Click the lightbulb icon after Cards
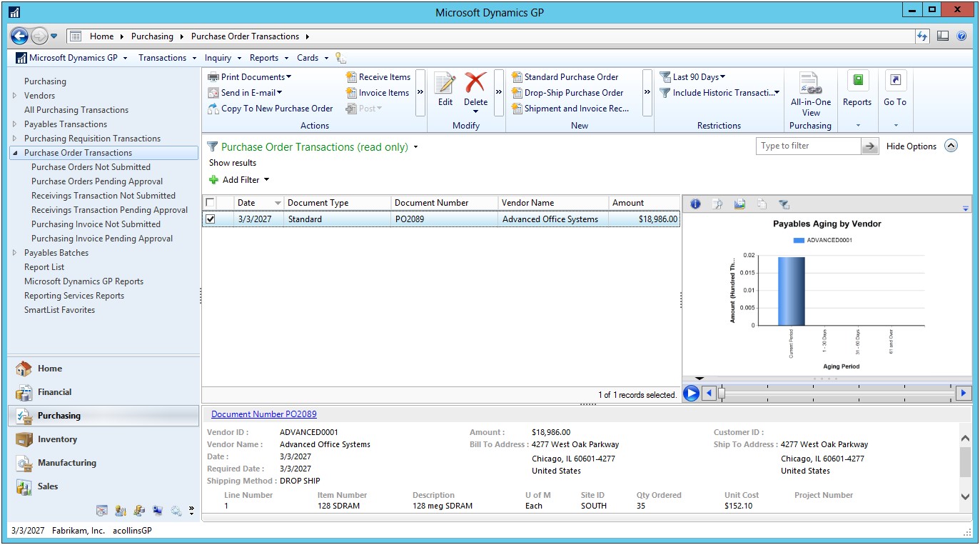 340,59
